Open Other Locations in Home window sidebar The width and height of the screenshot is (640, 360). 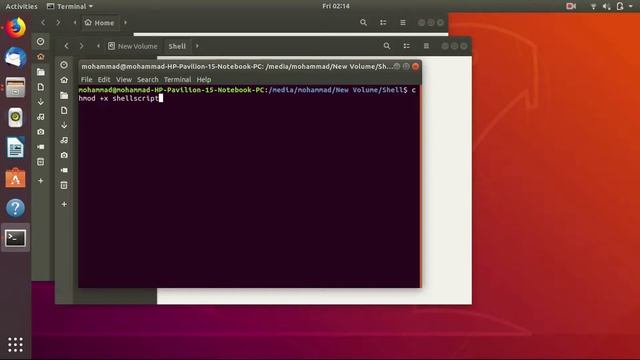pos(40,180)
